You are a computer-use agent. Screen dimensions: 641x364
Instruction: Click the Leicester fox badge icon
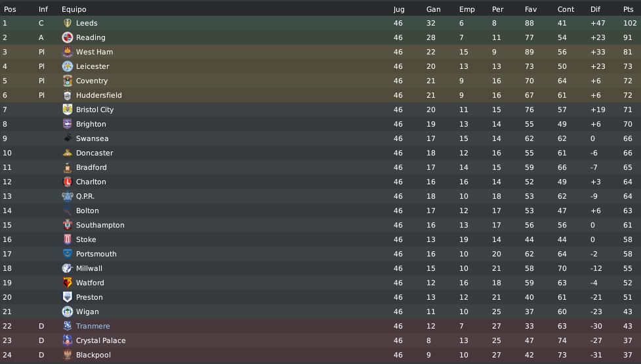tap(68, 66)
